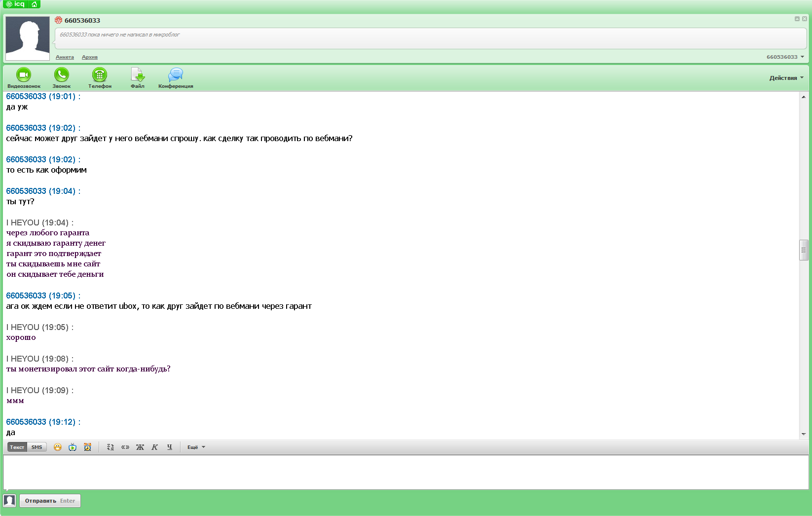Open the 660536033 account dropdown at right
812x516 pixels.
(785, 57)
